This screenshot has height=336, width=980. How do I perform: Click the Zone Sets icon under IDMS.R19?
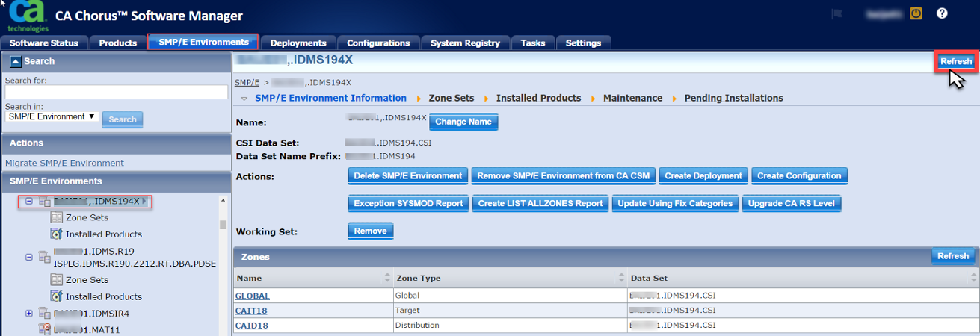pos(56,280)
